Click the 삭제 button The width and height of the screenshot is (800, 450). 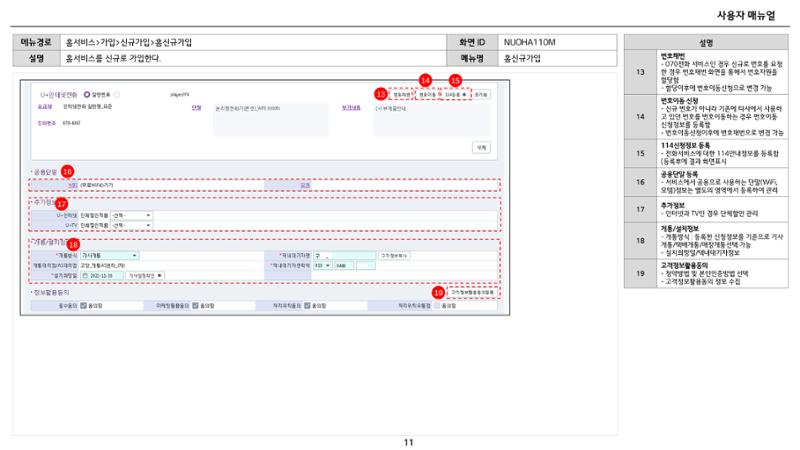point(481,147)
